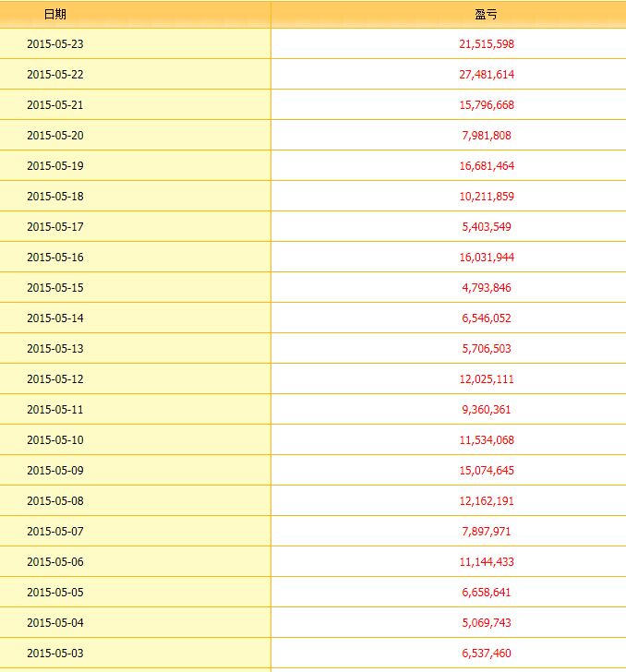Image resolution: width=626 pixels, height=672 pixels.
Task: Click the 日期 column header
Action: coord(55,14)
